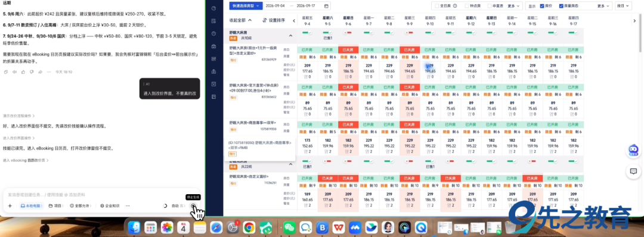Click the copy icon under the AI reply
This screenshot has height=237, width=644.
coord(6,72)
